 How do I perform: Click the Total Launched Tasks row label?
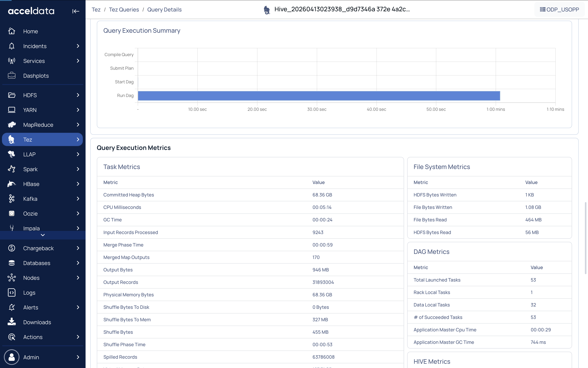437,280
